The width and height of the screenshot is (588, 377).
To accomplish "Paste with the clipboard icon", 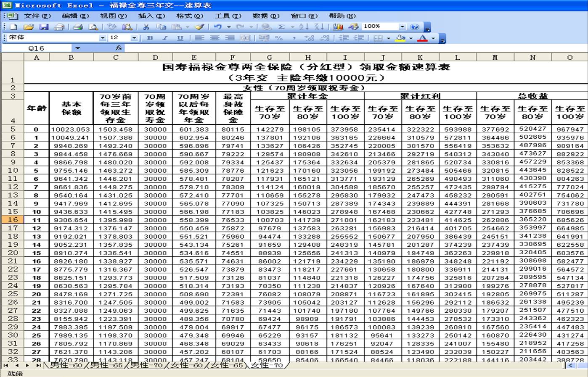I will tap(177, 27).
